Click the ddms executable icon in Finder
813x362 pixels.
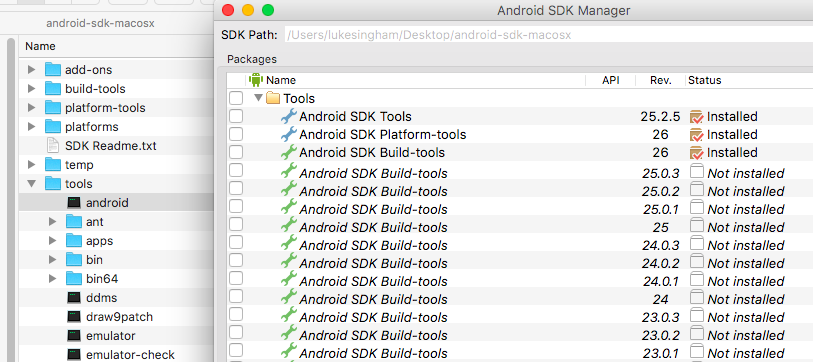[74, 298]
